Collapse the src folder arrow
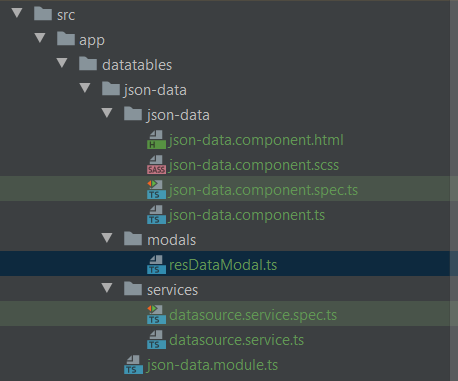Image resolution: width=458 pixels, height=381 pixels. point(17,13)
